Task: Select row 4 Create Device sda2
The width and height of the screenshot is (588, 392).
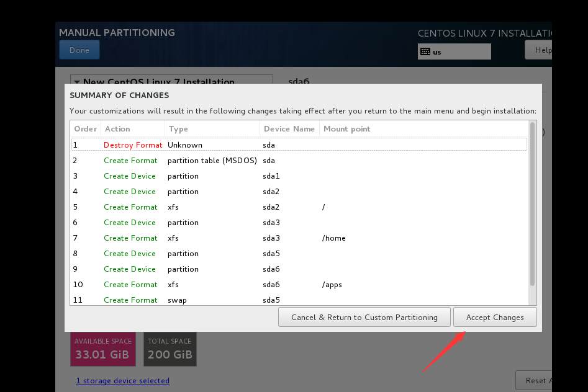Action: point(299,192)
